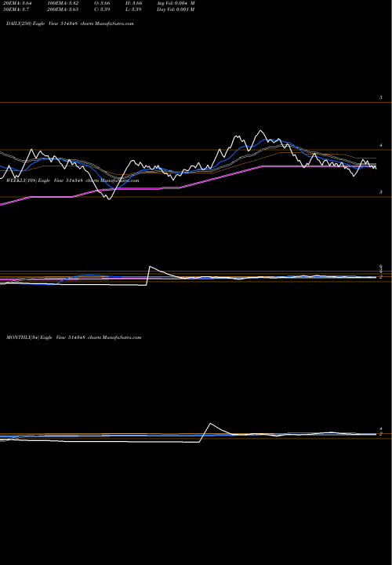This screenshot has width=392, height=565.
Task: Click the 200EMA: 3.65 reading
Action: coord(63,9)
